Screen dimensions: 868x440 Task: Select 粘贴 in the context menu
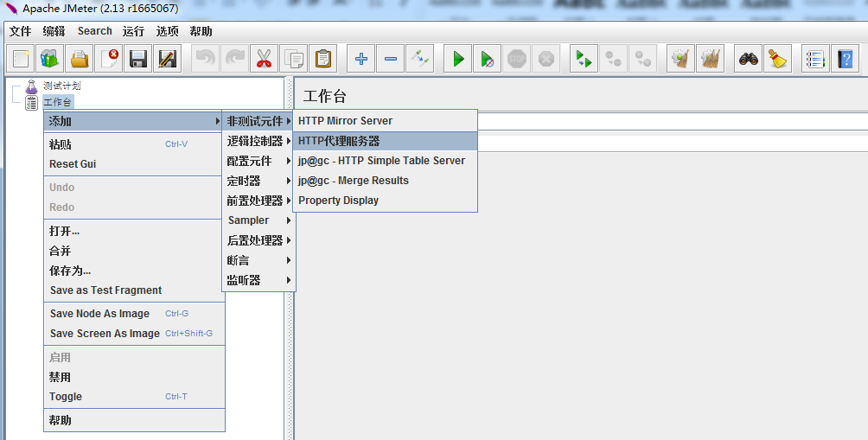coord(134,144)
